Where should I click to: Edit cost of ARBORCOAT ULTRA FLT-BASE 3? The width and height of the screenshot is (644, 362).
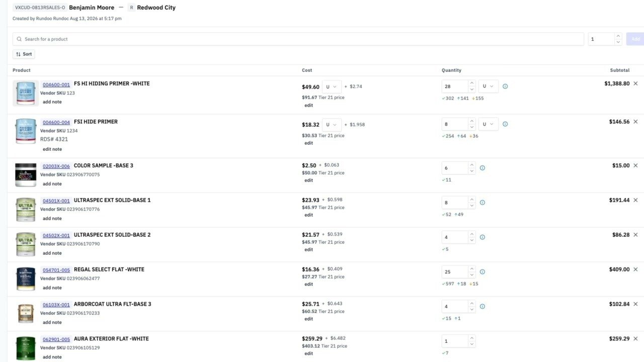(x=308, y=319)
